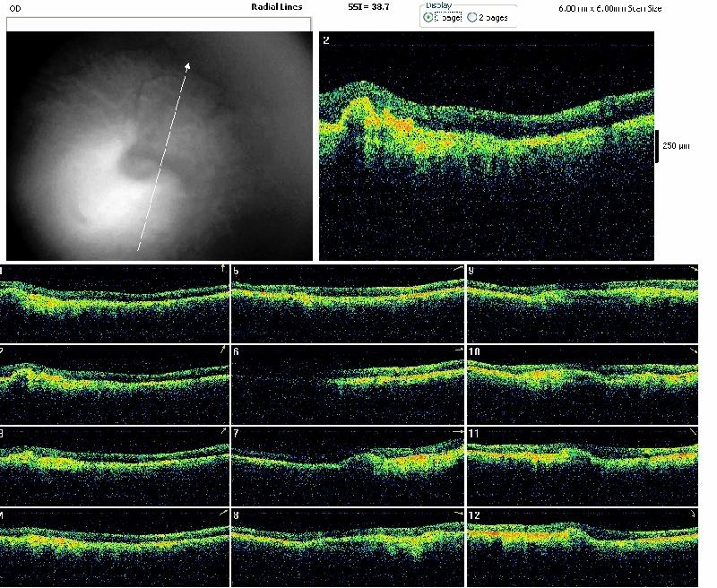Viewport: 717px width, 588px height.
Task: Click the scan direction arrow in thumbnail 5
Action: [x=457, y=268]
